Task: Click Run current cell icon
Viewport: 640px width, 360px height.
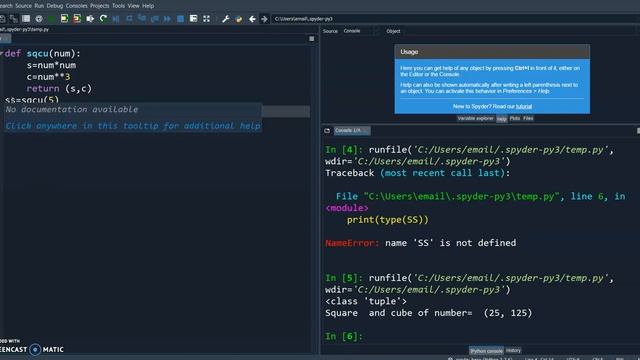Action: click(64, 19)
